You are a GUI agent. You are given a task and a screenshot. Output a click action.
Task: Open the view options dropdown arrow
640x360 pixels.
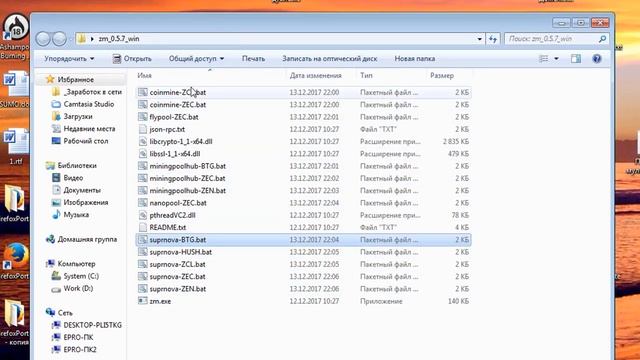pyautogui.click(x=556, y=59)
